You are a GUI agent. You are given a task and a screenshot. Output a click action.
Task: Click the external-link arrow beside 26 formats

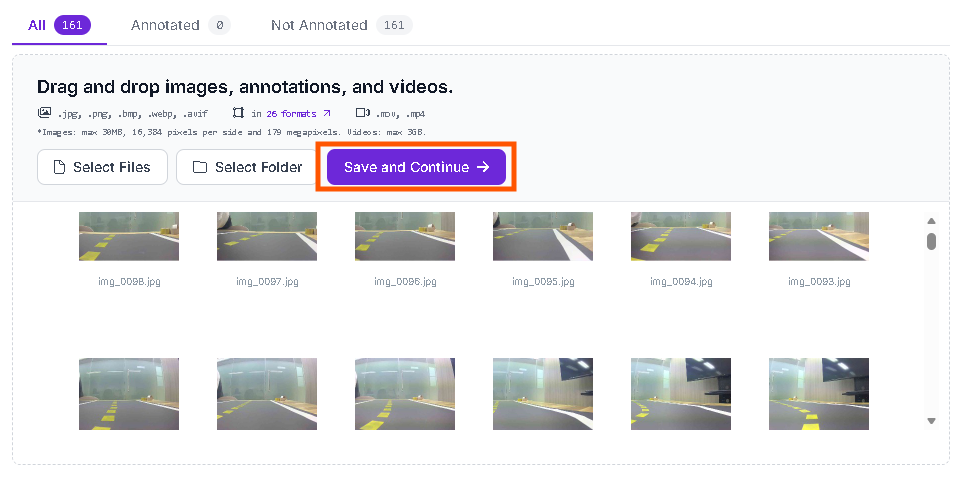click(x=327, y=113)
